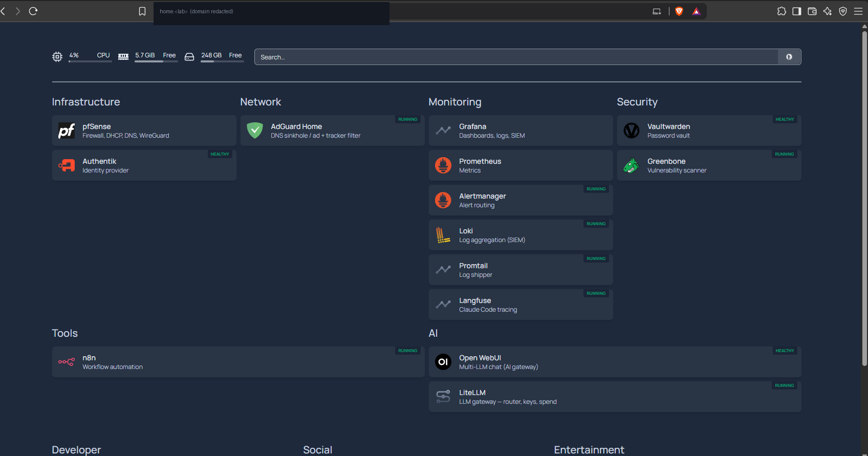Click the search provider icon in search bar
The width and height of the screenshot is (868, 456).
click(789, 57)
